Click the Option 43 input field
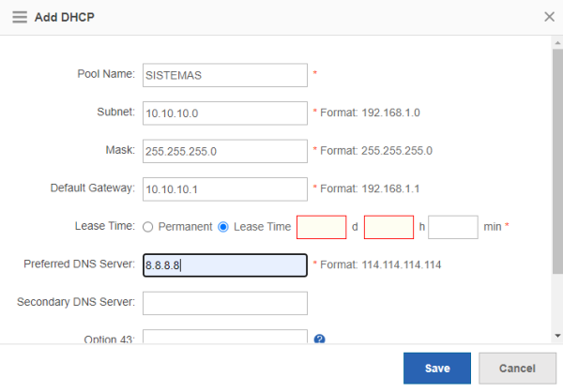 [225, 337]
